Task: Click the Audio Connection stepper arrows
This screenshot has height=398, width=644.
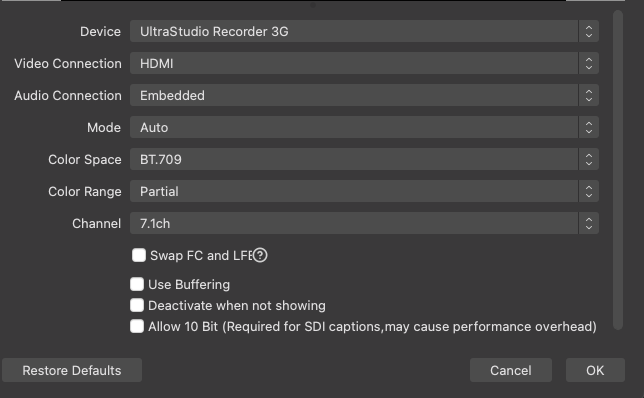Action: click(589, 95)
